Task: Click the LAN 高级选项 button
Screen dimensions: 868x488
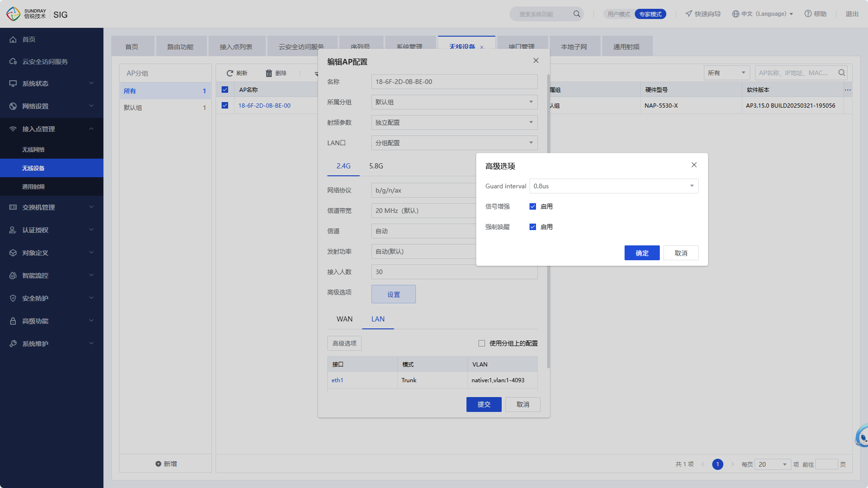Action: coord(345,343)
